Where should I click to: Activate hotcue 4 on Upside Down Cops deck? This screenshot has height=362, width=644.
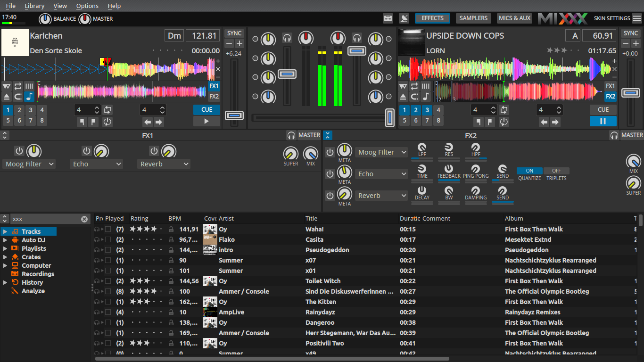pos(438,110)
